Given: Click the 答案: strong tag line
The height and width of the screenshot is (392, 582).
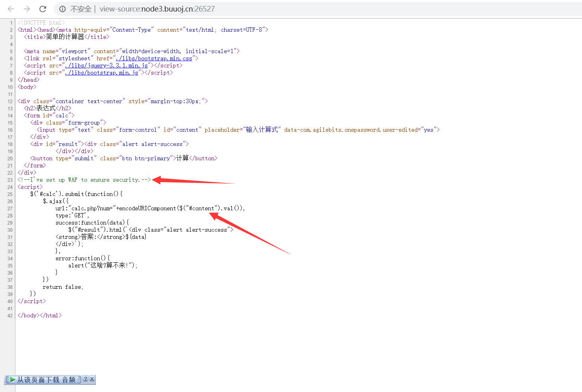Looking at the screenshot, I should coord(101,237).
